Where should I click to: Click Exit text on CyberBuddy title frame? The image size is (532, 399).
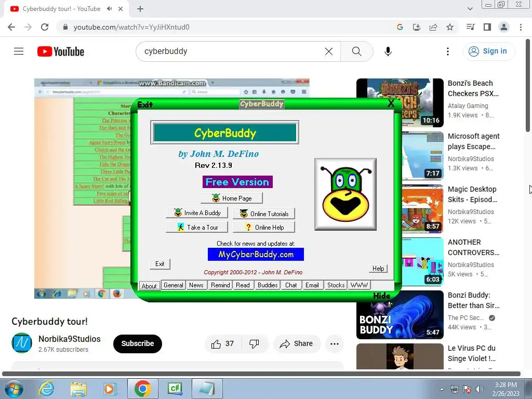[x=145, y=104]
